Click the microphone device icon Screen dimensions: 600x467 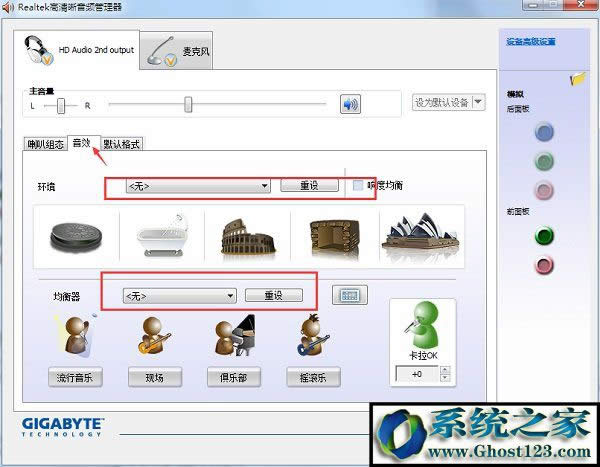(161, 51)
